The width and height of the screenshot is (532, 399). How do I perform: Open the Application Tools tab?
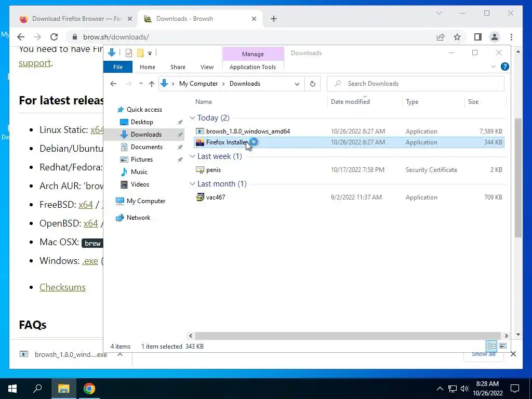coord(253,67)
